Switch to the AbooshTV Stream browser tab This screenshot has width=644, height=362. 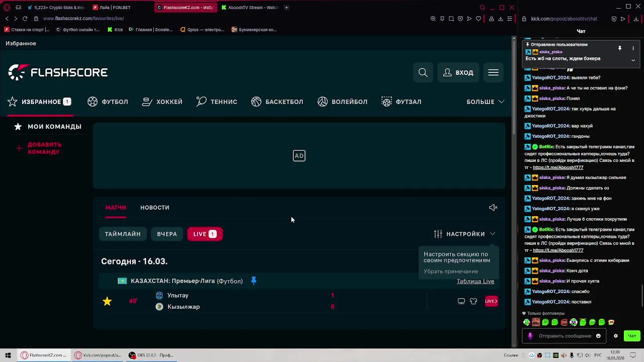249,8
